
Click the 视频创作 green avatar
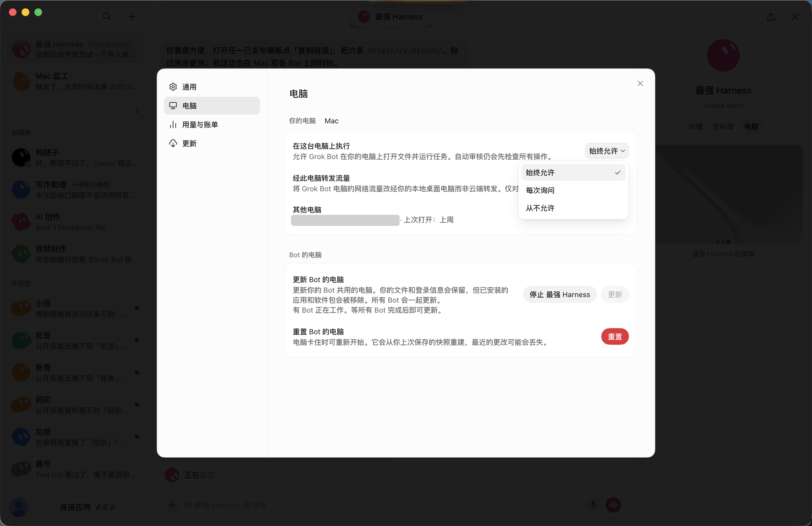(x=21, y=254)
